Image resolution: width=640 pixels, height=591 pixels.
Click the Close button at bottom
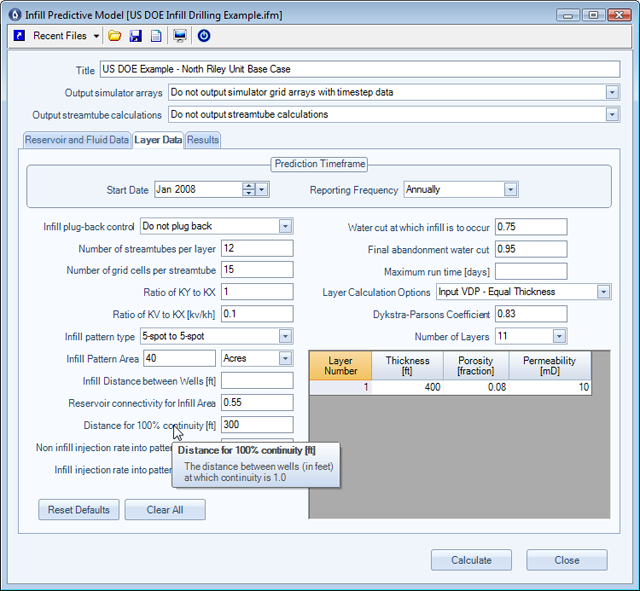coord(567,560)
